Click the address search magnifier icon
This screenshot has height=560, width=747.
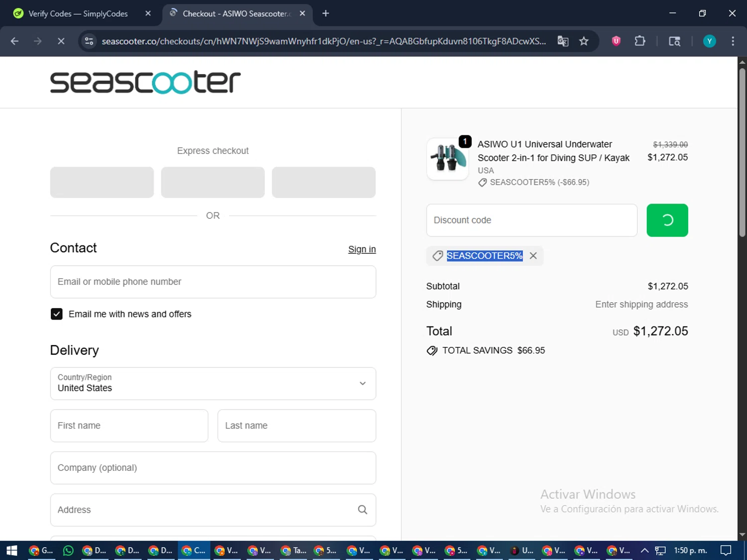tap(363, 510)
